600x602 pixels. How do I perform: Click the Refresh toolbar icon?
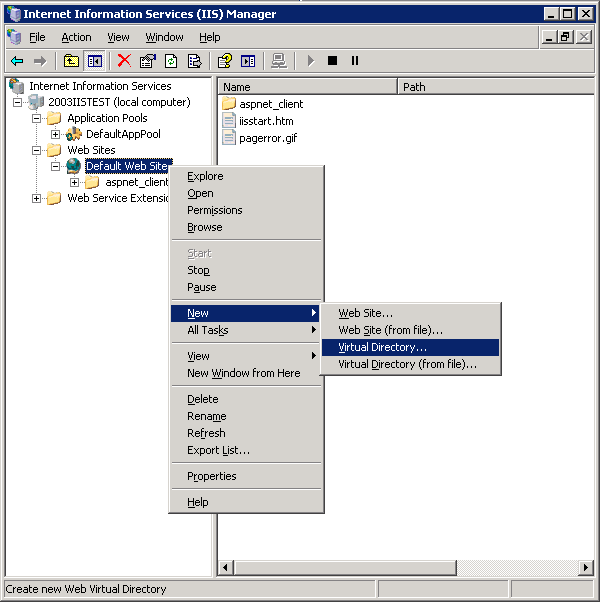click(x=171, y=61)
